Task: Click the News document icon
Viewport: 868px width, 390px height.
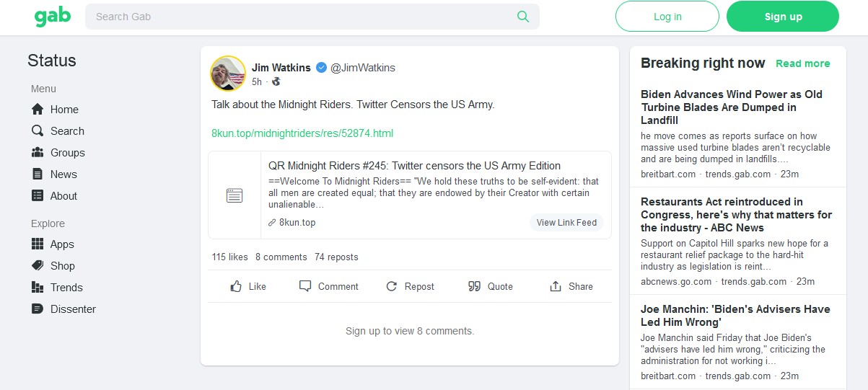Action: pyautogui.click(x=38, y=174)
